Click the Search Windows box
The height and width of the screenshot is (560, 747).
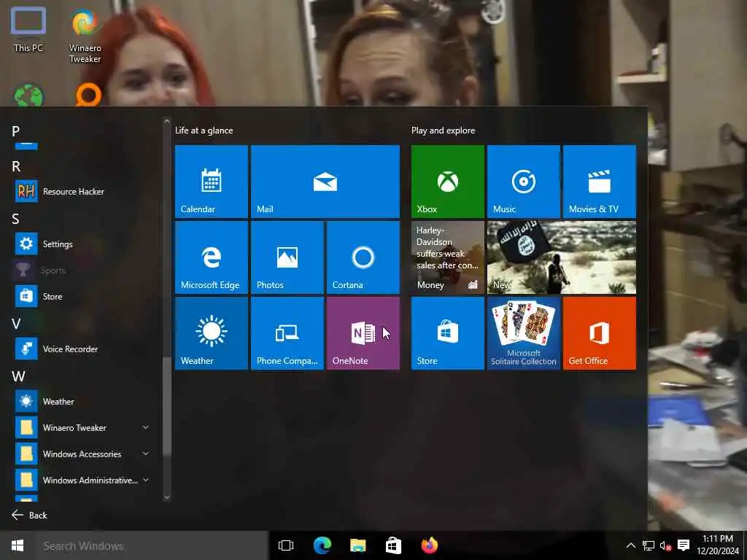click(152, 545)
